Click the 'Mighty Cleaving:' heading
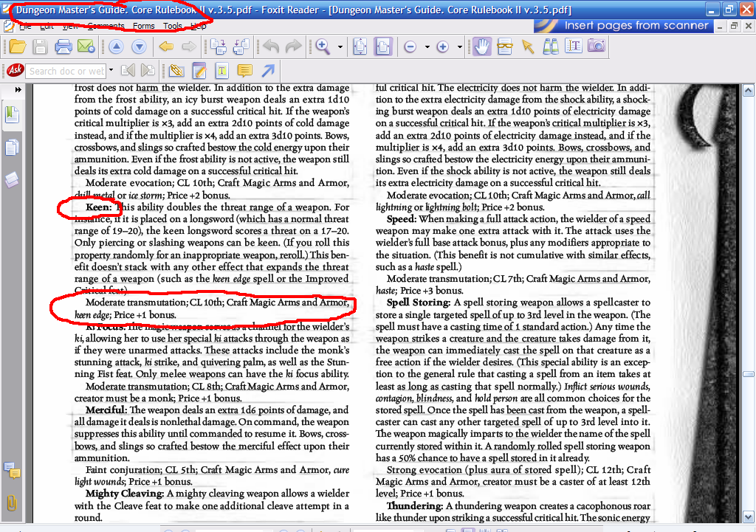 point(126,494)
